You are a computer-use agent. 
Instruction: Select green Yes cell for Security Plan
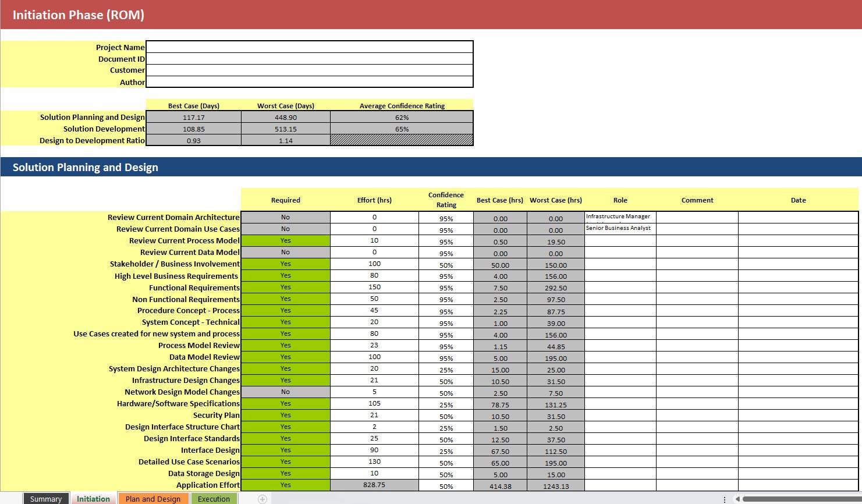click(285, 415)
